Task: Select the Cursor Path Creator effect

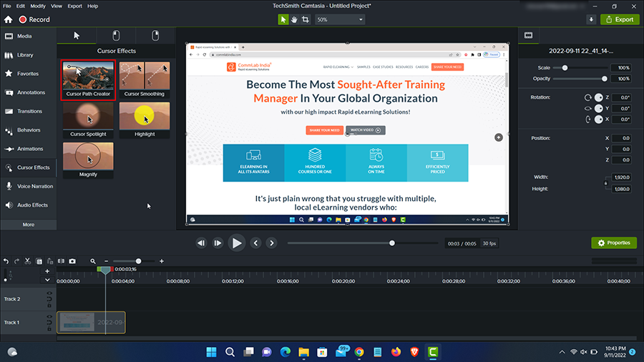Action: [88, 79]
